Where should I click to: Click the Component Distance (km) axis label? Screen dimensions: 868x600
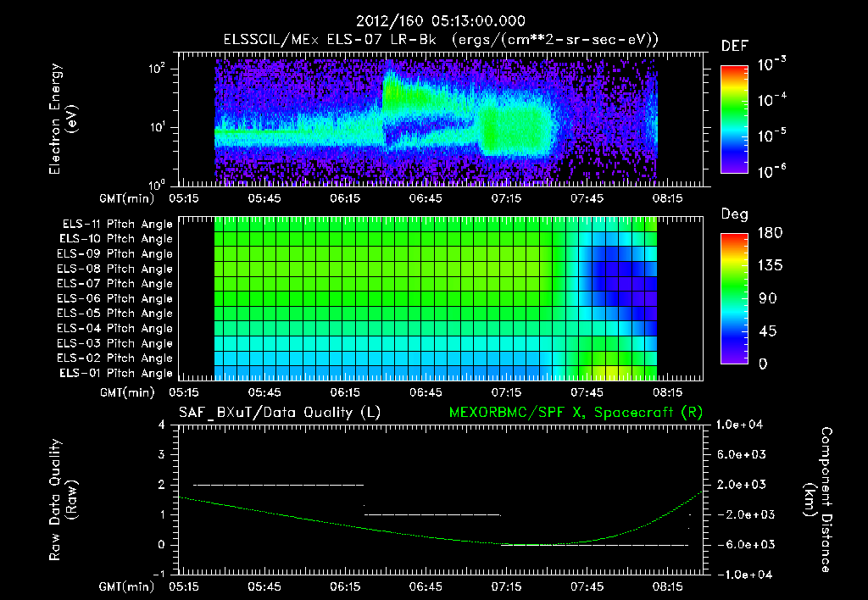coord(818,500)
